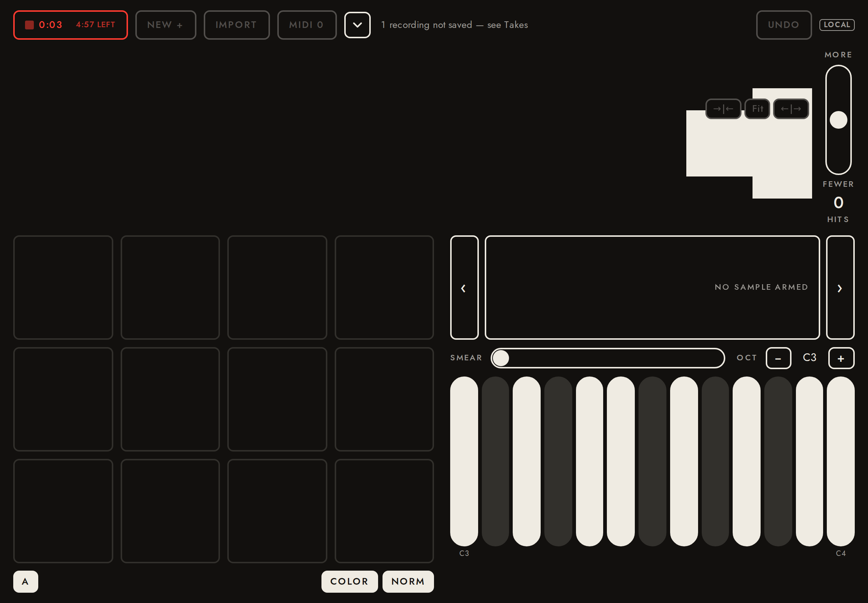
Task: Click the NEW + button
Action: [166, 25]
